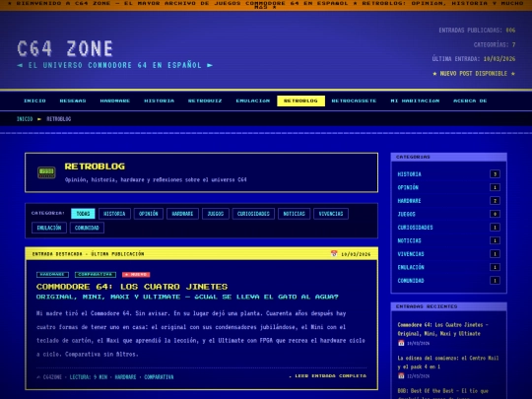Click the red NUEVO badge
This screenshot has height=399, width=532.
136,275
